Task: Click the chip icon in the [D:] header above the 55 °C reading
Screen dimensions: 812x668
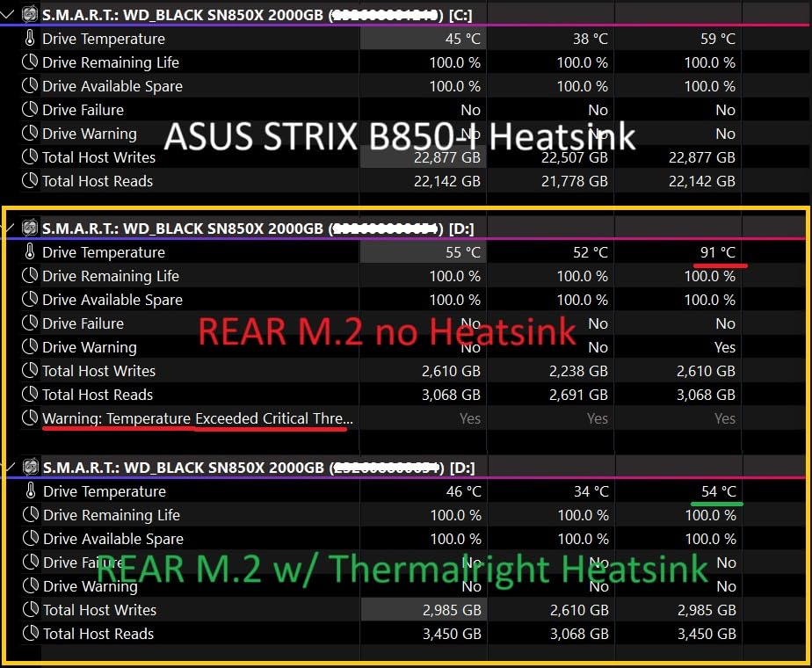Action: click(x=30, y=228)
